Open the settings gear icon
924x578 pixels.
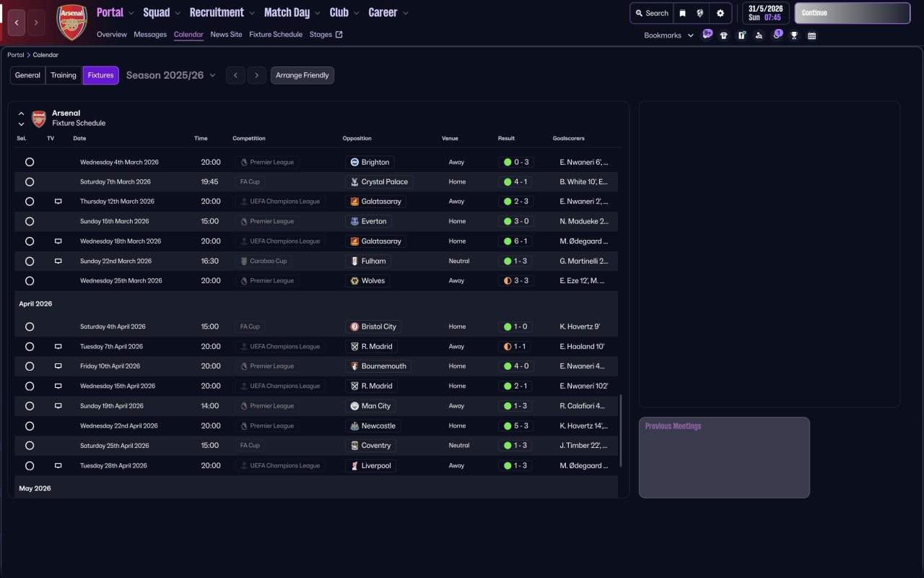(x=720, y=13)
